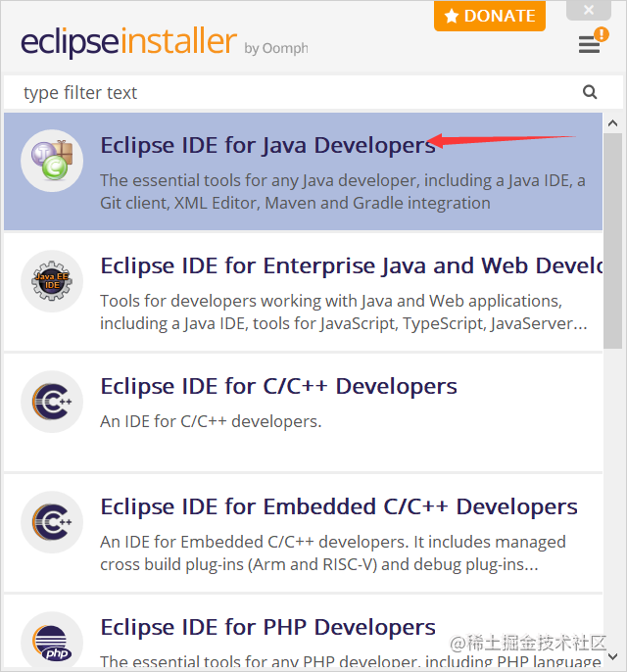Click description 'An IDE for Embedded C/C++ developers'
627x672 pixels.
tap(333, 552)
